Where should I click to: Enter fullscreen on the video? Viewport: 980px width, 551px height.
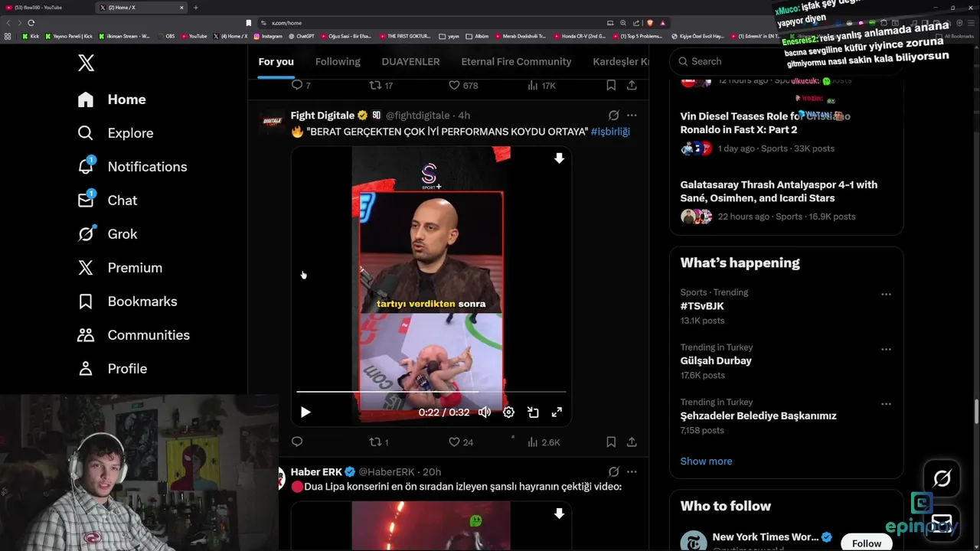[x=557, y=412]
